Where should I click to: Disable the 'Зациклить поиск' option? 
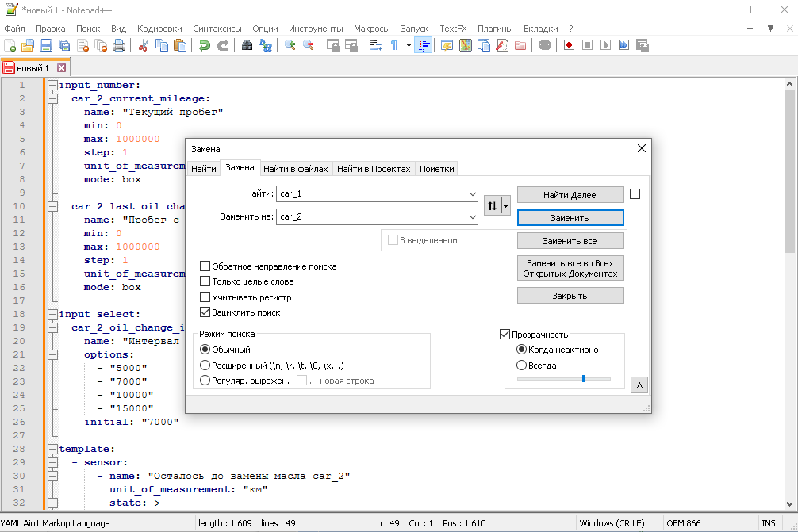tap(205, 312)
